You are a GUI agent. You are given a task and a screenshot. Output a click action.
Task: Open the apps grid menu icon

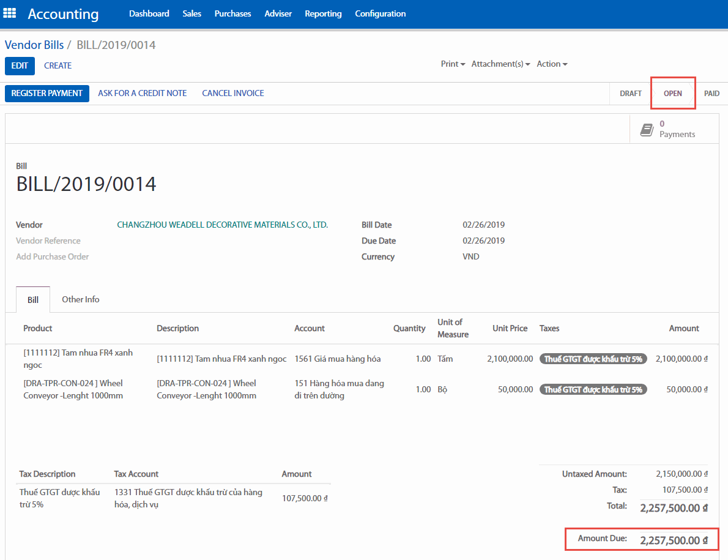[x=10, y=13]
